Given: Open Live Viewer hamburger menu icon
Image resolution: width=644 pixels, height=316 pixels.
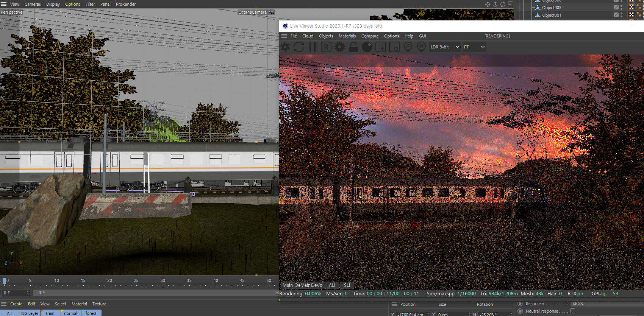Looking at the screenshot, I should coord(284,36).
